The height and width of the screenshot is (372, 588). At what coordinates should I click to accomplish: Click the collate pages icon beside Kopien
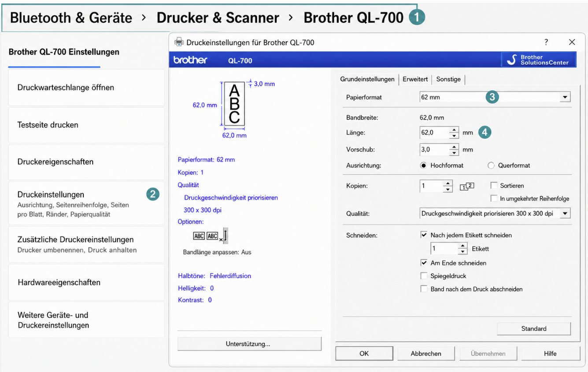tap(466, 186)
